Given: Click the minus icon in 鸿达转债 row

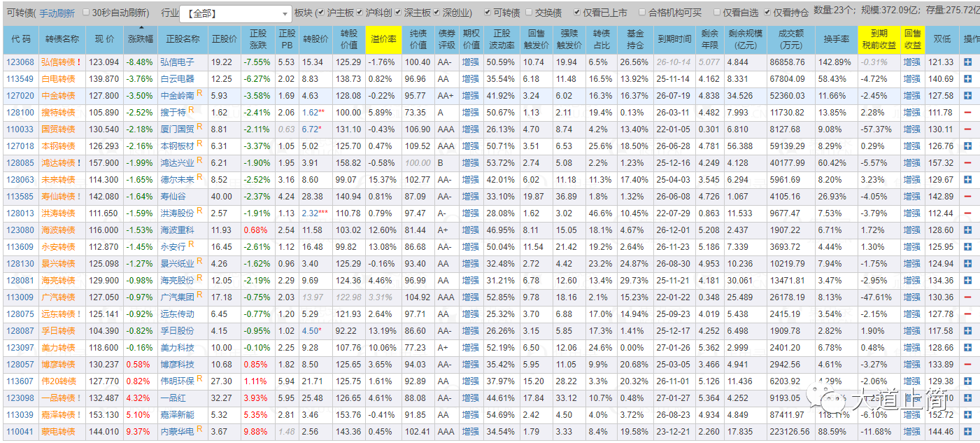Looking at the screenshot, I should (x=967, y=163).
